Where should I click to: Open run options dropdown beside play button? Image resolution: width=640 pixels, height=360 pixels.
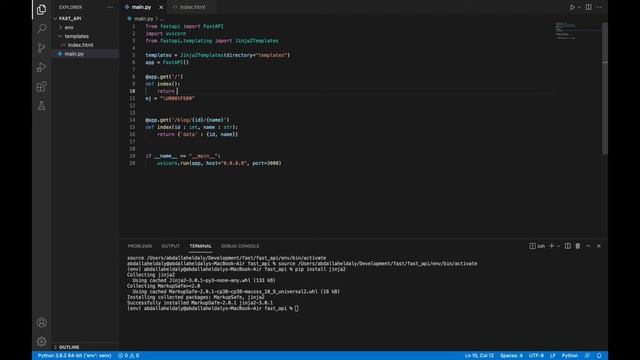(579, 7)
